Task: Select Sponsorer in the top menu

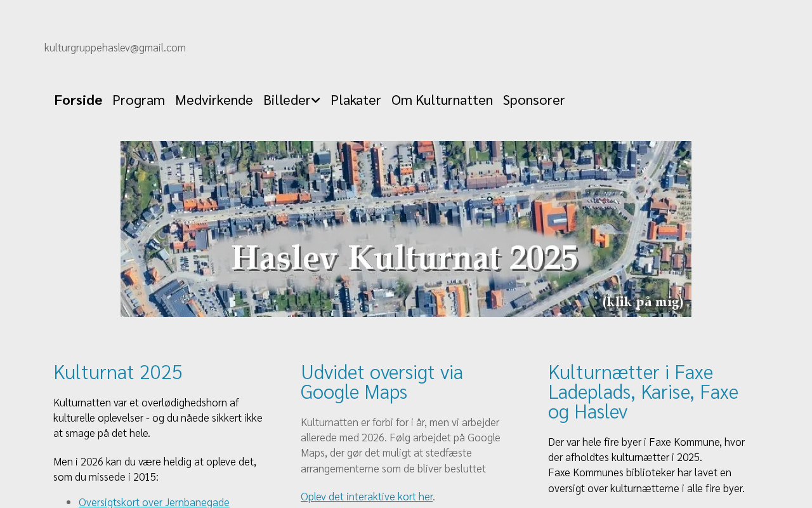Action: point(534,100)
